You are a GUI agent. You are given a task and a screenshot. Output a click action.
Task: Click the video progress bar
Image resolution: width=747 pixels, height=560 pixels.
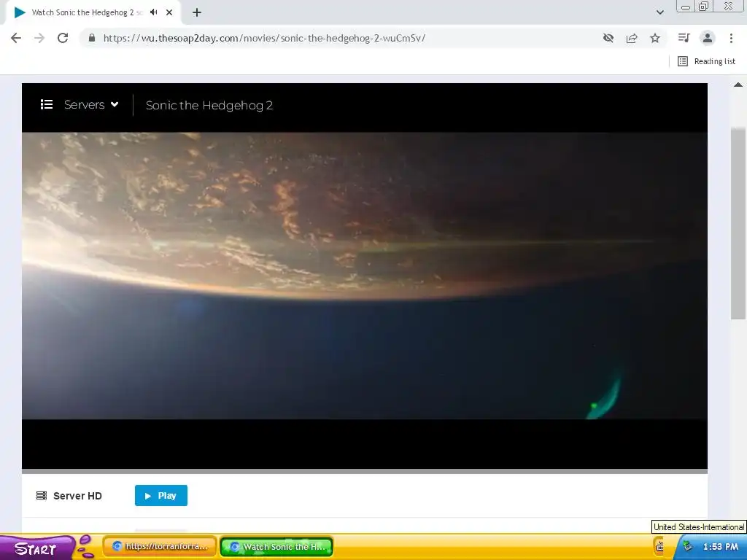point(365,472)
